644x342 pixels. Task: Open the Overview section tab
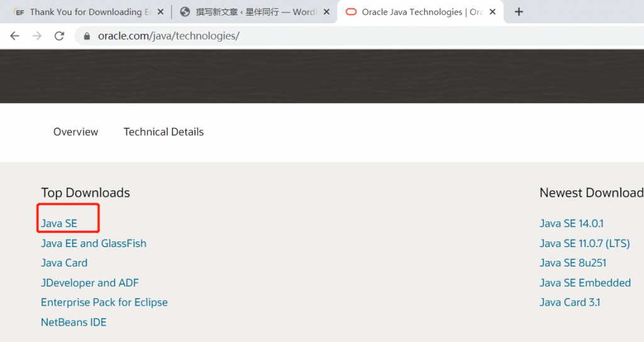[75, 132]
